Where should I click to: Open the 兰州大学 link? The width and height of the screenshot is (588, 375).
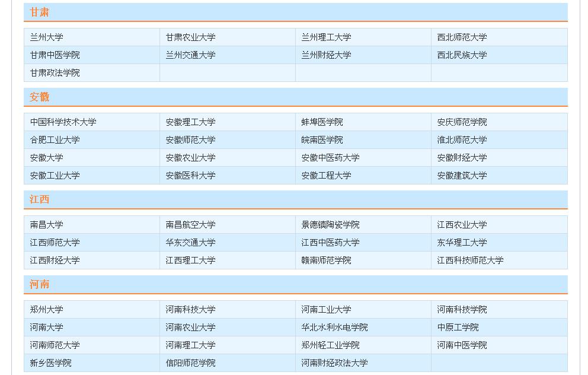[x=47, y=37]
